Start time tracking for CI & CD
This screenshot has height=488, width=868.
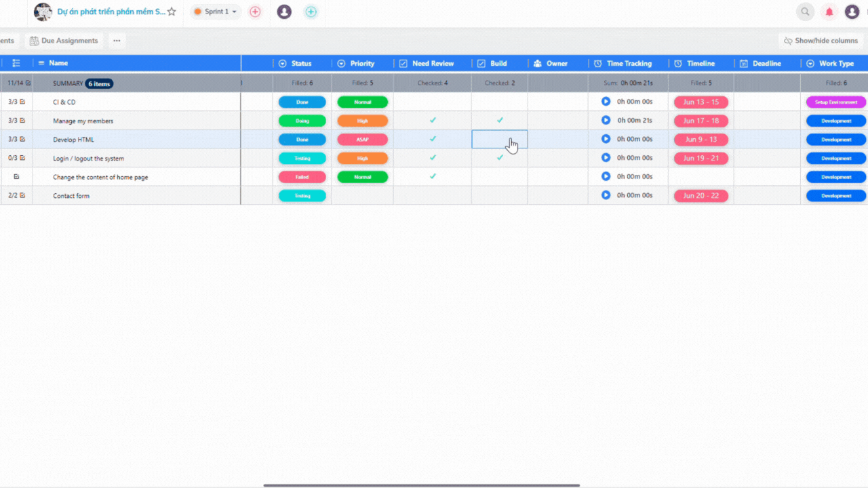pyautogui.click(x=606, y=102)
